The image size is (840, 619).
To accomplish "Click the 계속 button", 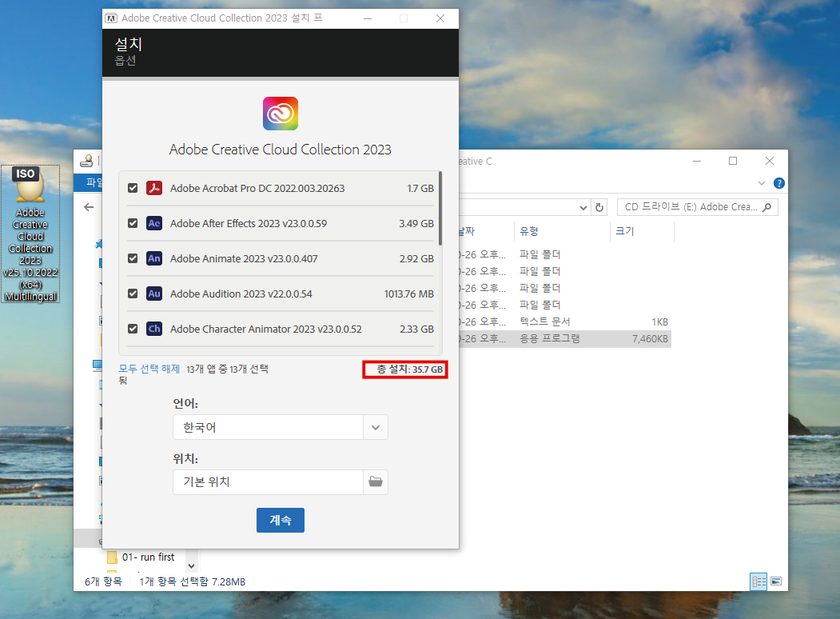I will click(281, 520).
